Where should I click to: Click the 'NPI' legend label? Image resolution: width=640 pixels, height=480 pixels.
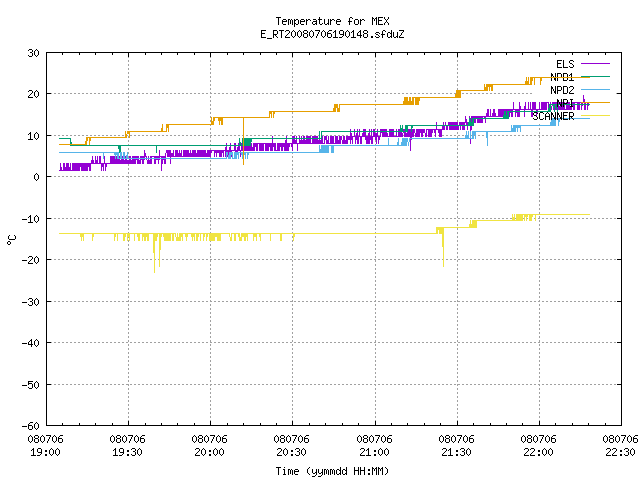point(565,103)
